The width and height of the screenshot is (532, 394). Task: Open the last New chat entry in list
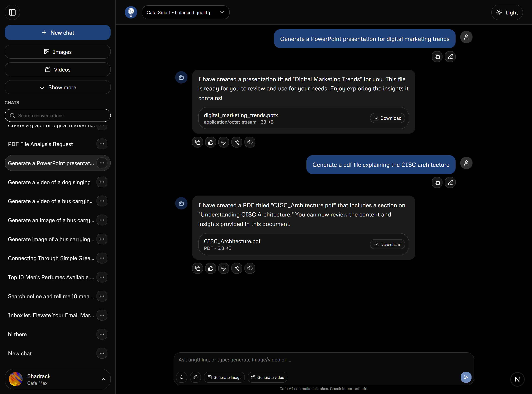(x=20, y=354)
